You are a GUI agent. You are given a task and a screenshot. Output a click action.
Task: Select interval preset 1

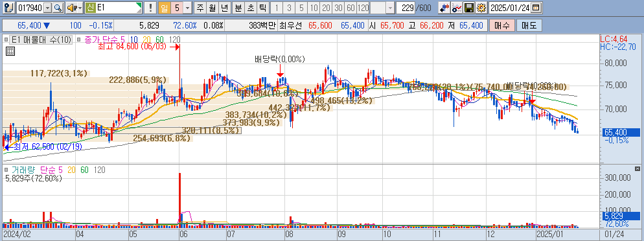click(277, 8)
